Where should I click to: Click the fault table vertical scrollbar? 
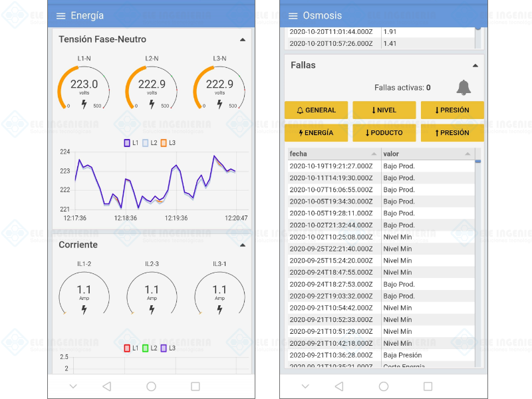(477, 259)
